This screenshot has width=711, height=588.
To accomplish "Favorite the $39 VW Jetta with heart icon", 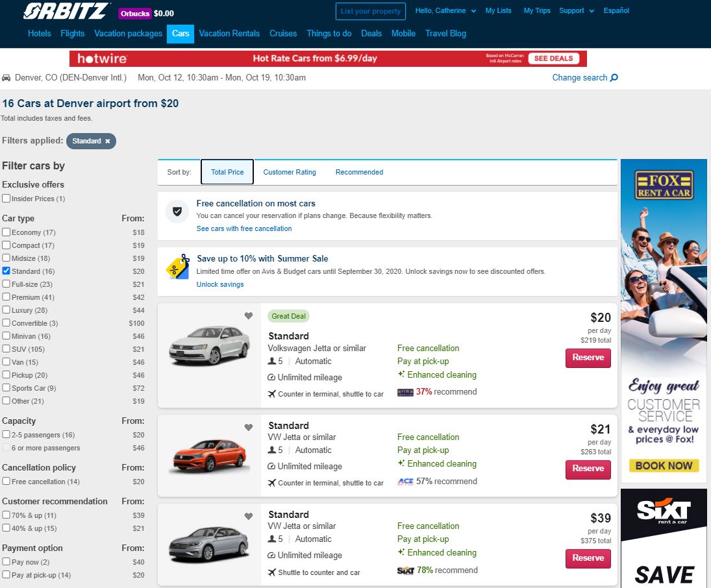I will [249, 517].
